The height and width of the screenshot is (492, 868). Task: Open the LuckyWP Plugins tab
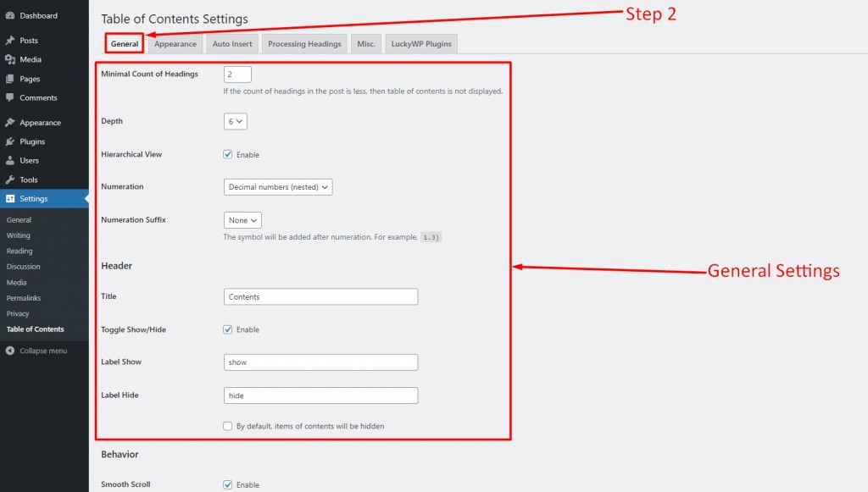pos(421,44)
